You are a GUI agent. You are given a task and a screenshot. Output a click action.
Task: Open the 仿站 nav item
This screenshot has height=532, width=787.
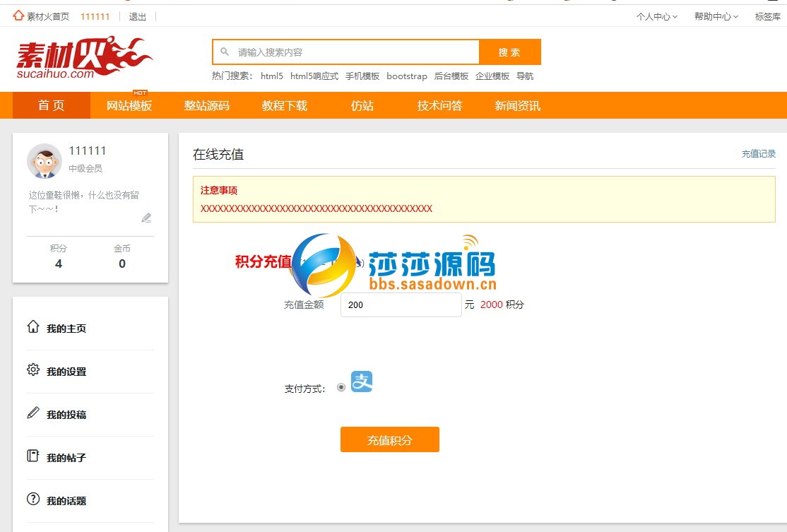(362, 105)
